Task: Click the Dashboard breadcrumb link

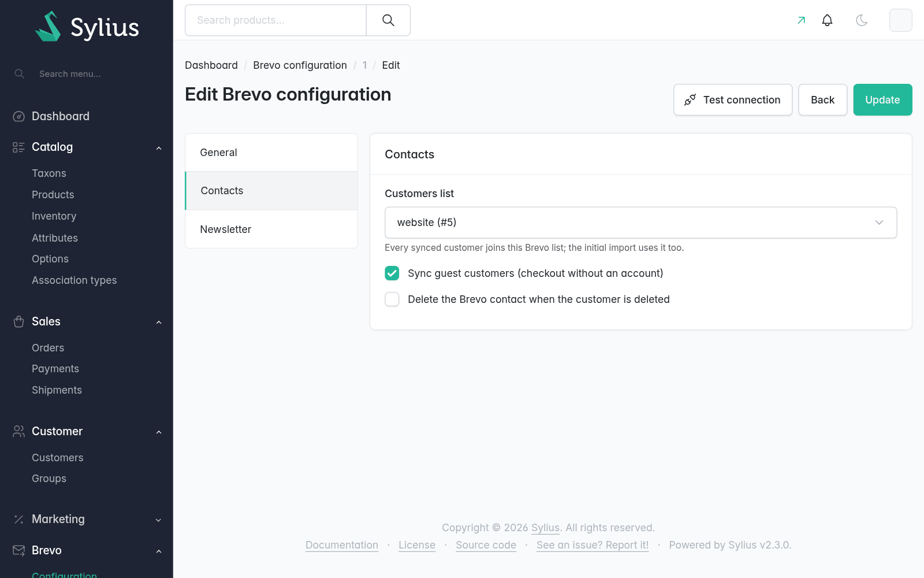Action: (211, 65)
